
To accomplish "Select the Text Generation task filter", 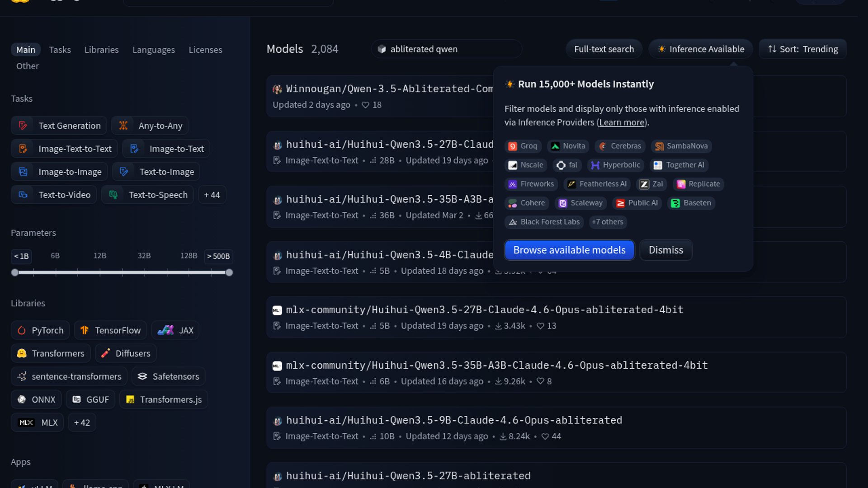I will (x=59, y=126).
